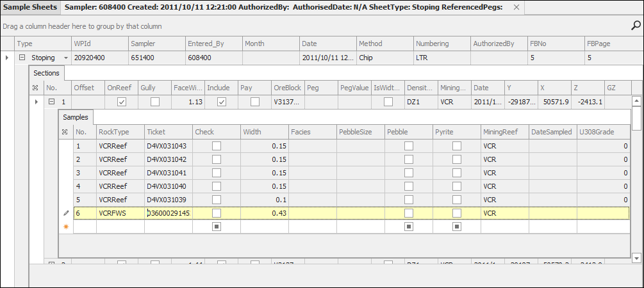Click the new row asterisk indicator
The height and width of the screenshot is (288, 644).
point(65,227)
